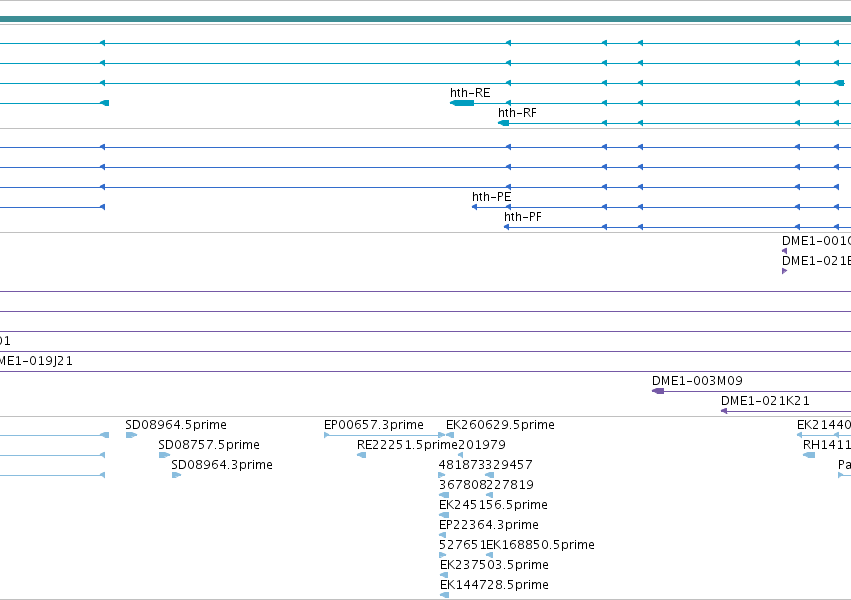
Task: Select the long line feature under EP00657.3prime
Action: click(384, 435)
